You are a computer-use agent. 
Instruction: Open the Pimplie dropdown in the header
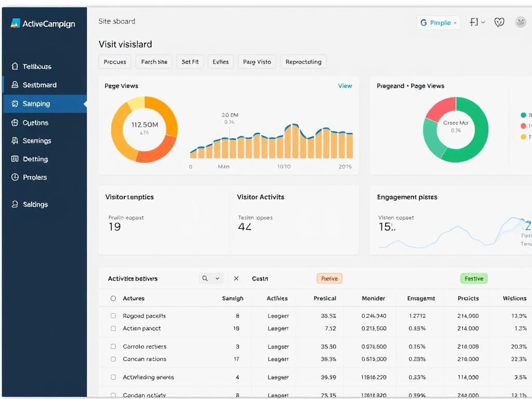438,22
